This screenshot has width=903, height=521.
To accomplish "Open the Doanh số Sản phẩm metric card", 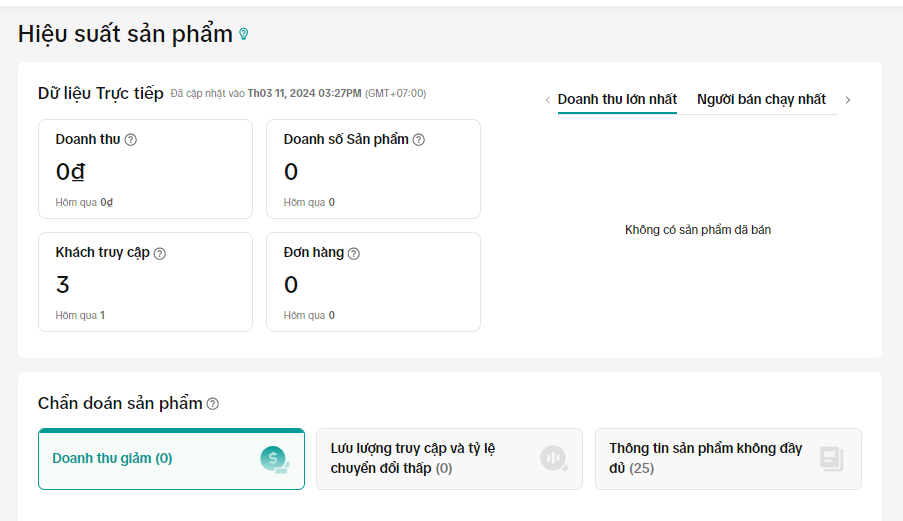I will (x=373, y=169).
